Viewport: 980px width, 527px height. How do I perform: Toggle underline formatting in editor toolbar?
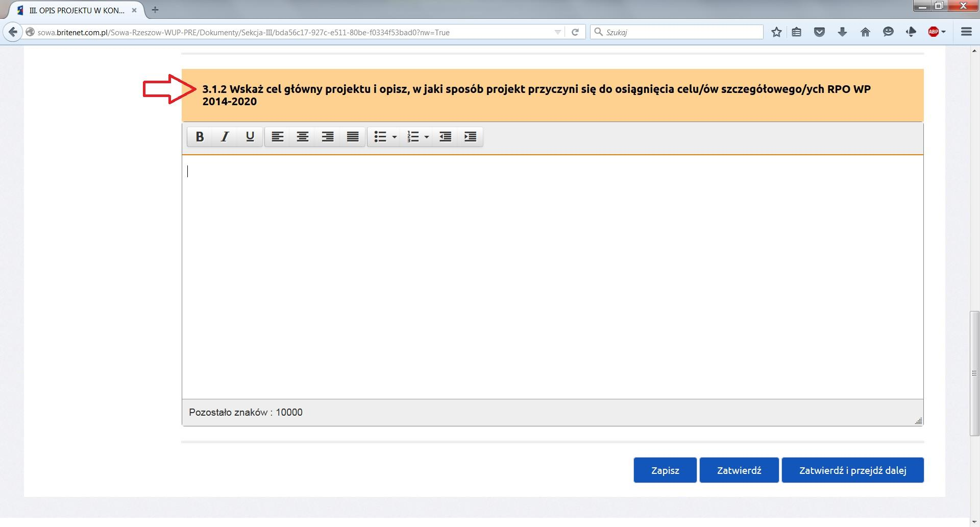pos(250,137)
